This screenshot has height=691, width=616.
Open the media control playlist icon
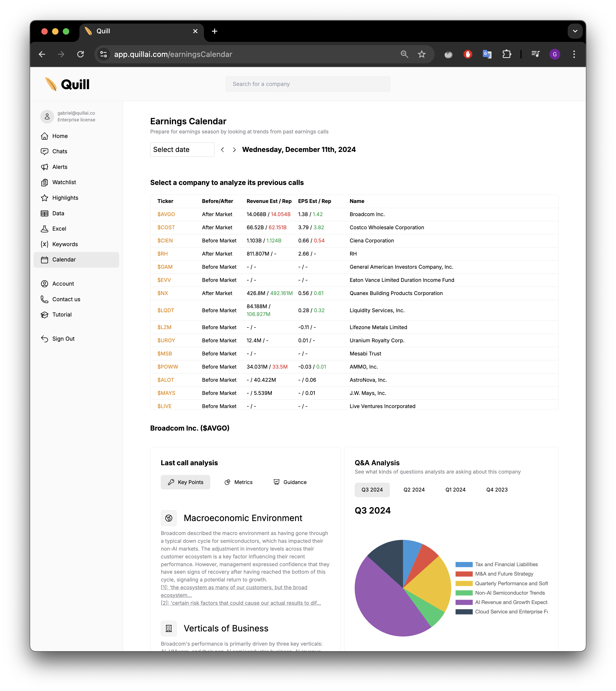pyautogui.click(x=536, y=54)
